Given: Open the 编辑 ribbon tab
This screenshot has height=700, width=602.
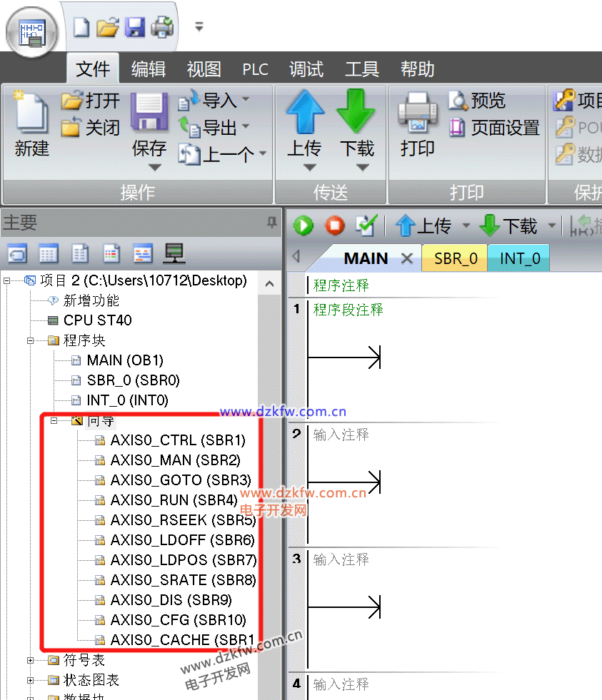Looking at the screenshot, I should click(x=148, y=69).
